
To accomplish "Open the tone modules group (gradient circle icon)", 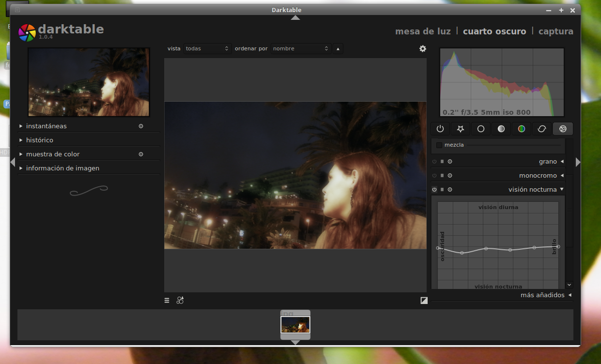I will click(501, 129).
